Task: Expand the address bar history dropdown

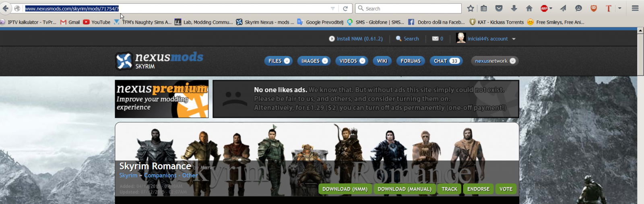Action: [332, 8]
